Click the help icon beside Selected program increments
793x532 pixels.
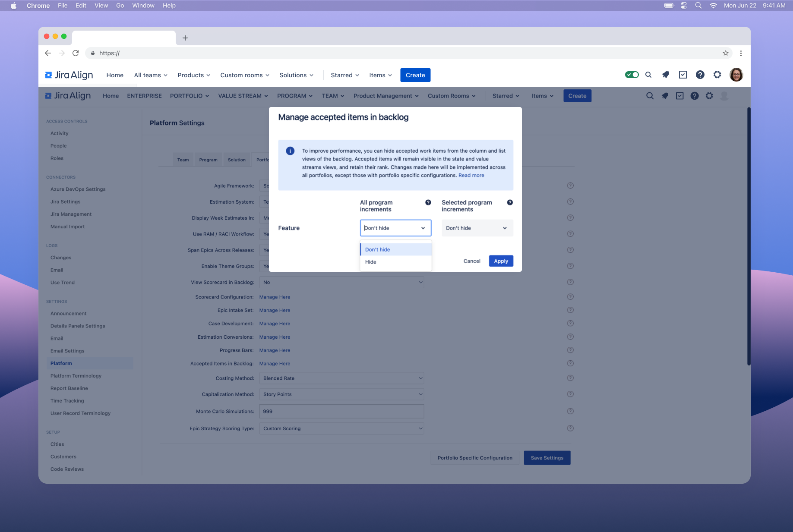[510, 202]
